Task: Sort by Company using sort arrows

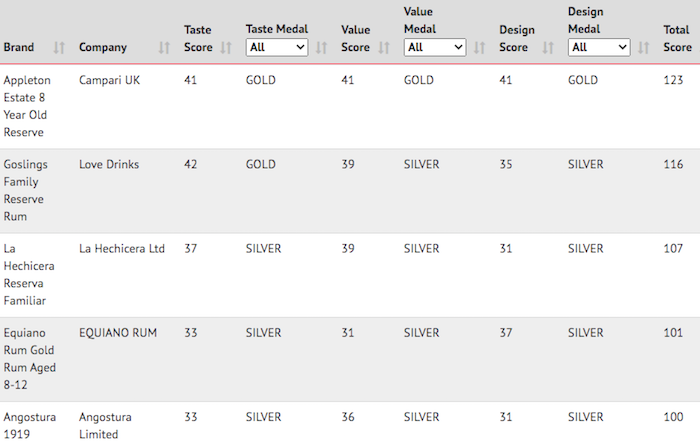Action: tap(164, 47)
